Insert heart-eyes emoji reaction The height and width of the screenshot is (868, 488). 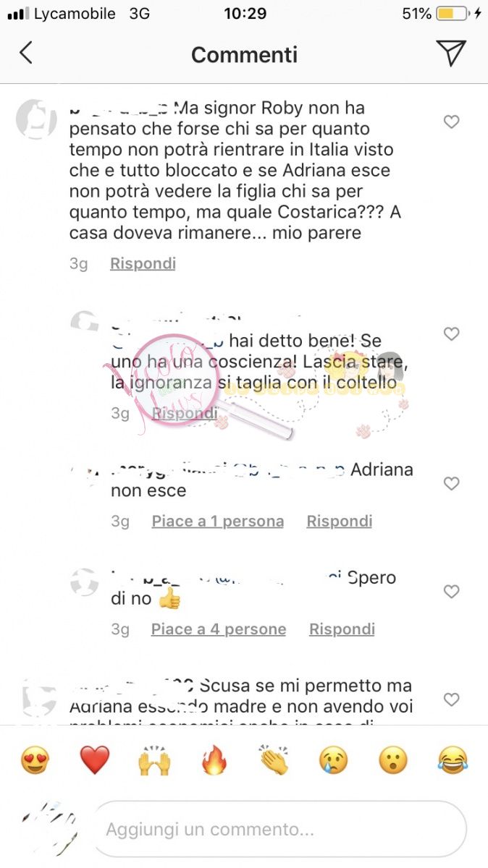(35, 760)
